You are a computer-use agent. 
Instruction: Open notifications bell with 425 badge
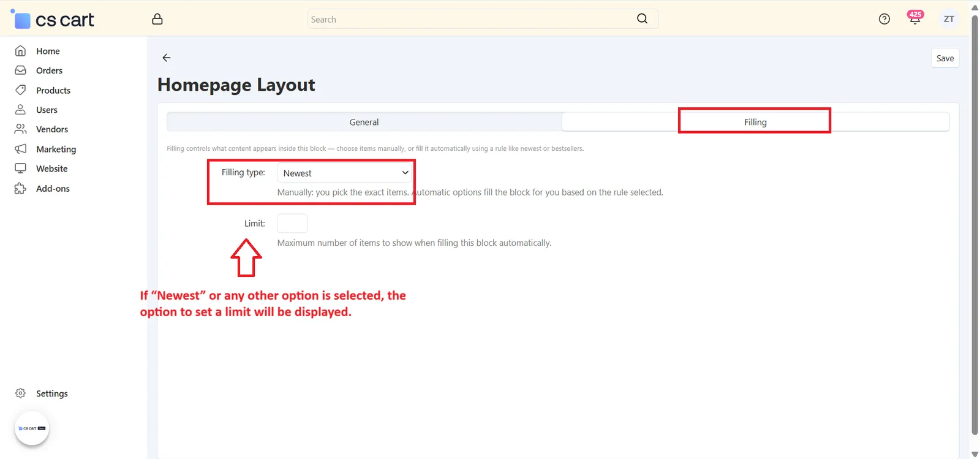[915, 18]
